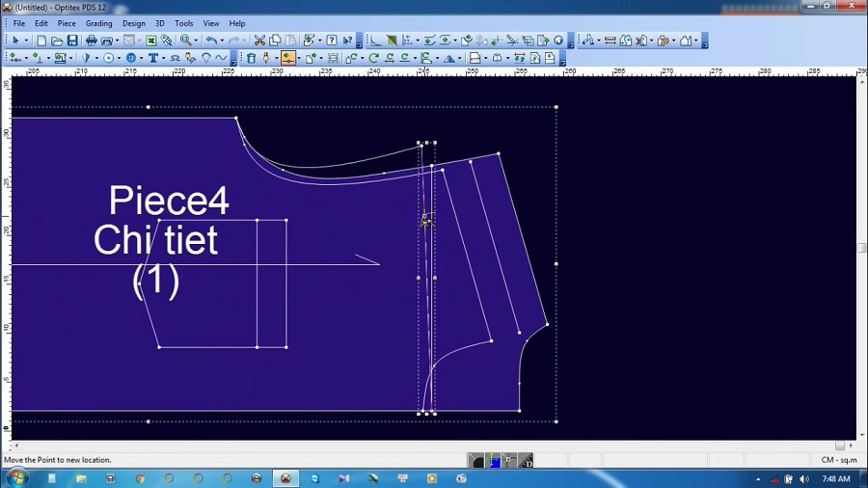Expand the Undo history dropdown arrow
868x488 pixels.
coord(222,41)
